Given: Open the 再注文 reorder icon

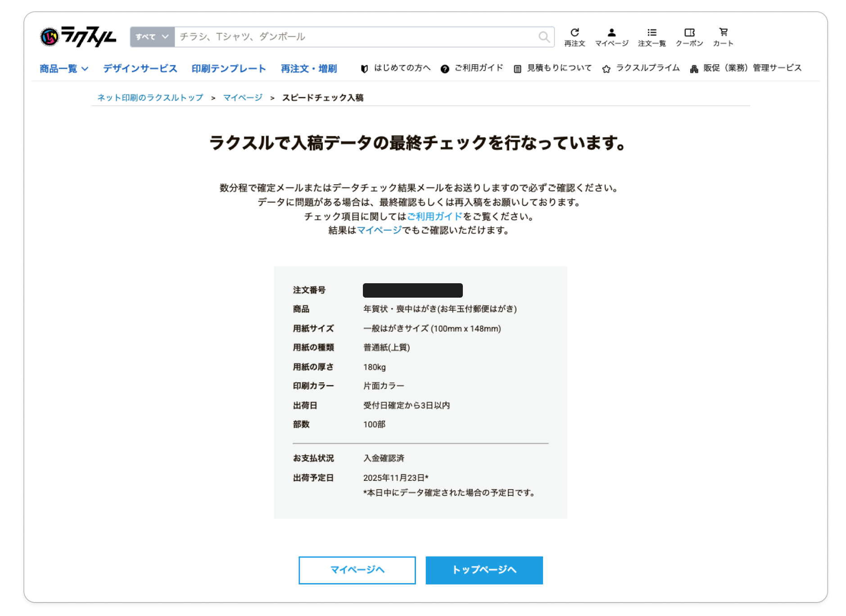Looking at the screenshot, I should click(575, 37).
